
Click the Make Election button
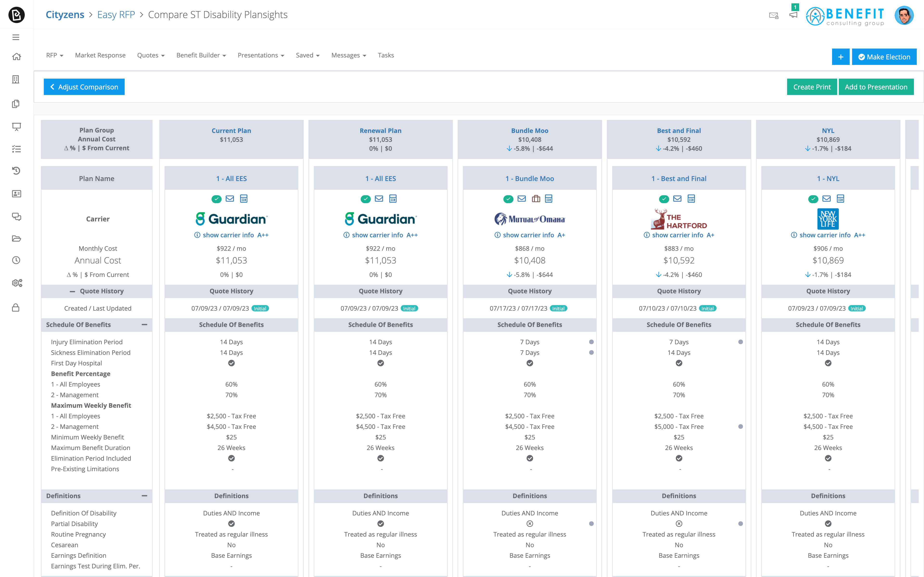tap(884, 57)
